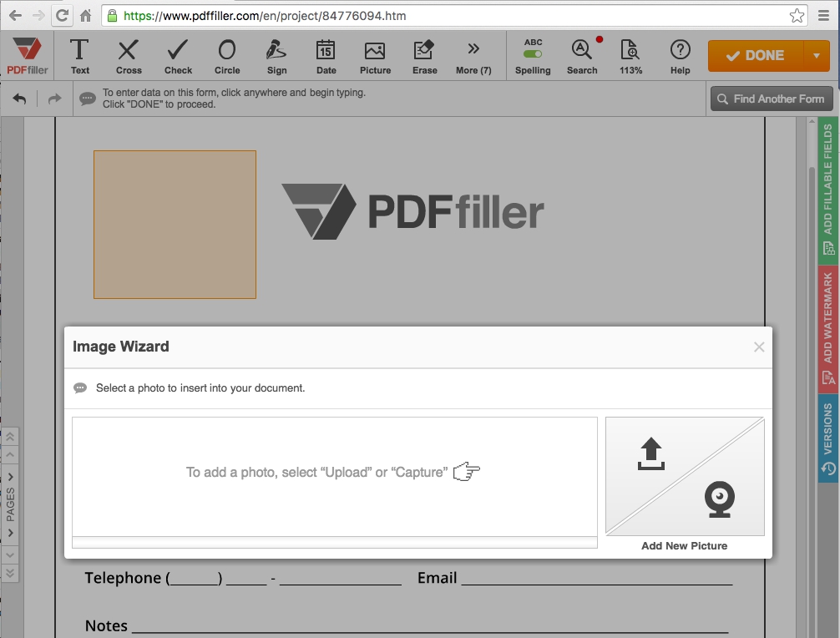The image size is (840, 638).
Task: Click Find Another Form button
Action: 772,99
